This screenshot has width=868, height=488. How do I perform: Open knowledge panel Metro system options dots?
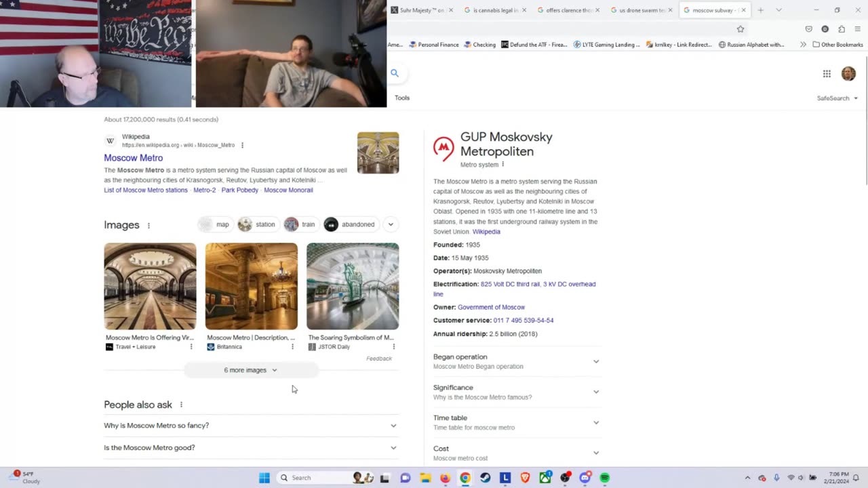pos(502,165)
